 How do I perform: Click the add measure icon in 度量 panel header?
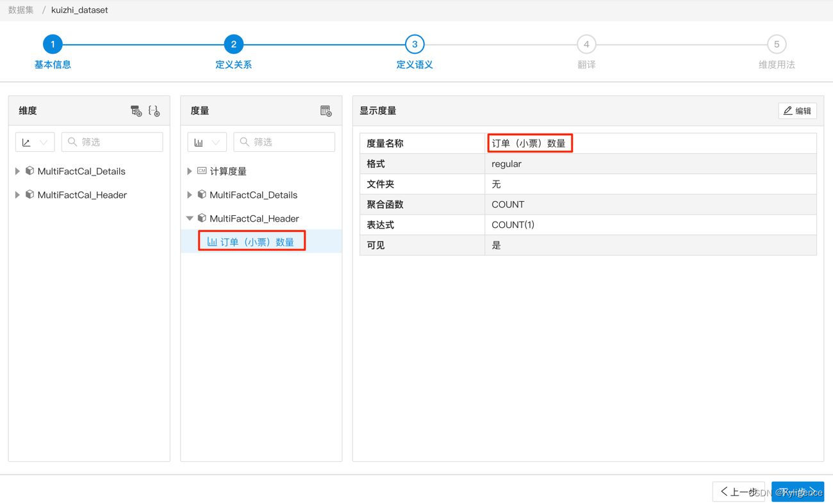point(326,111)
